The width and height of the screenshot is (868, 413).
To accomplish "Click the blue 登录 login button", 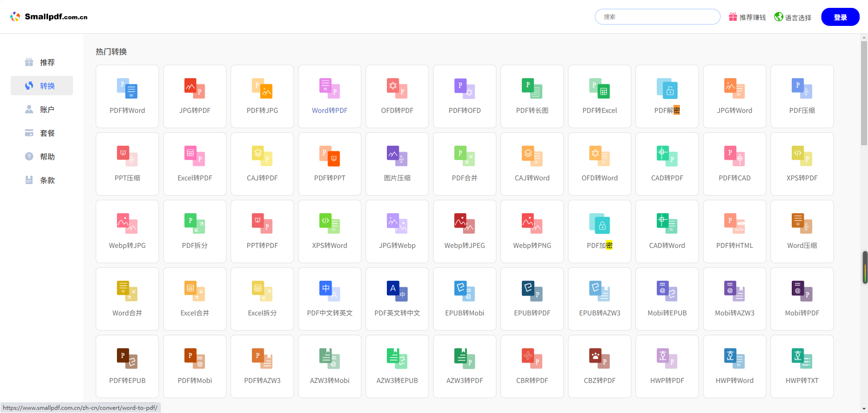I will [x=840, y=17].
